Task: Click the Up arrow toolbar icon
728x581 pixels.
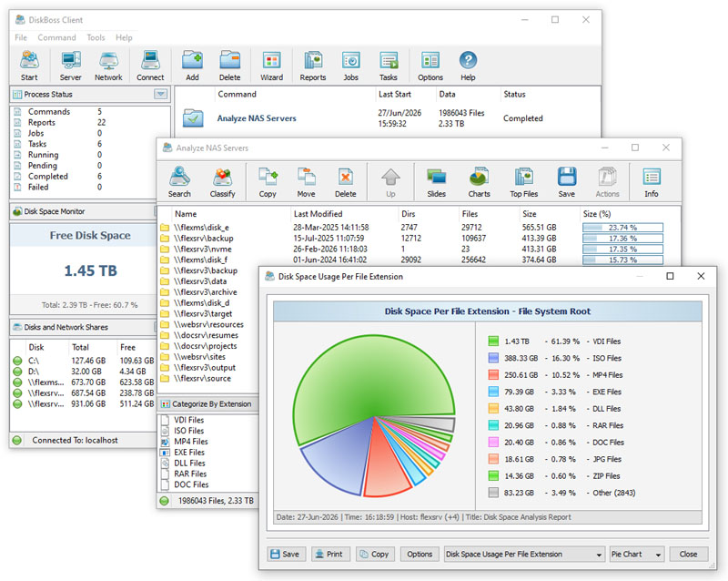Action: [390, 182]
